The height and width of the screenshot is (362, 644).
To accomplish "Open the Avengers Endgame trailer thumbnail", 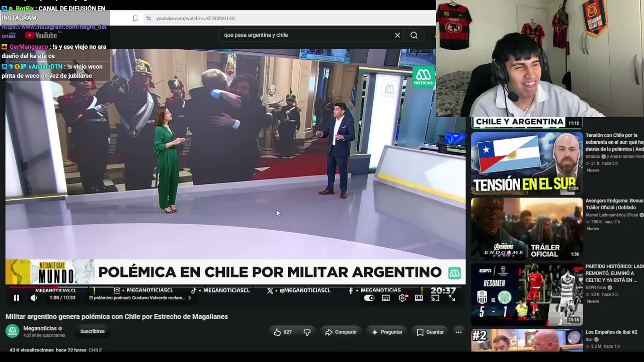I will point(527,229).
